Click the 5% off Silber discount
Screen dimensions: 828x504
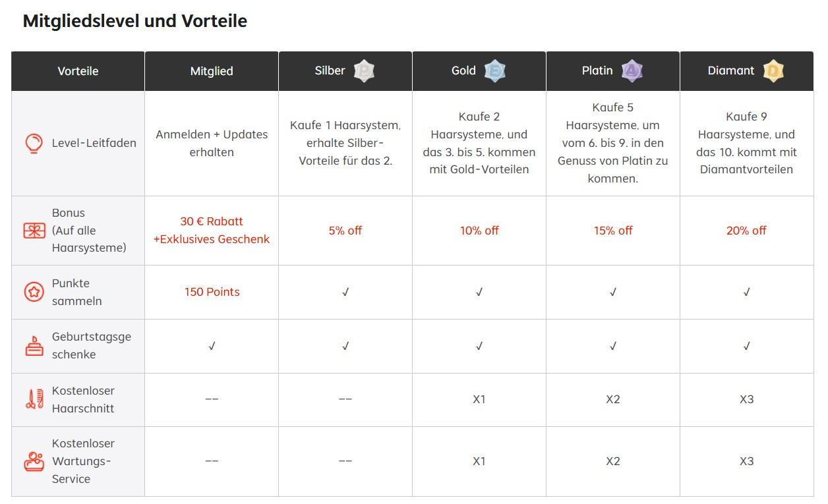tap(345, 231)
